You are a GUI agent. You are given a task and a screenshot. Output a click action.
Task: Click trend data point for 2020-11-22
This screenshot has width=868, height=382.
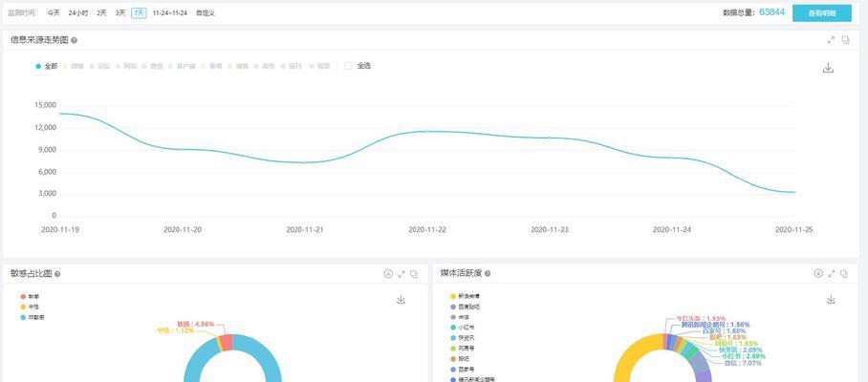tap(426, 131)
